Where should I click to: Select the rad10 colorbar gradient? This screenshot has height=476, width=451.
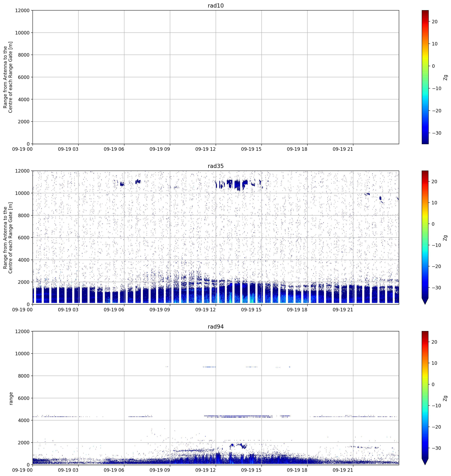coord(425,77)
